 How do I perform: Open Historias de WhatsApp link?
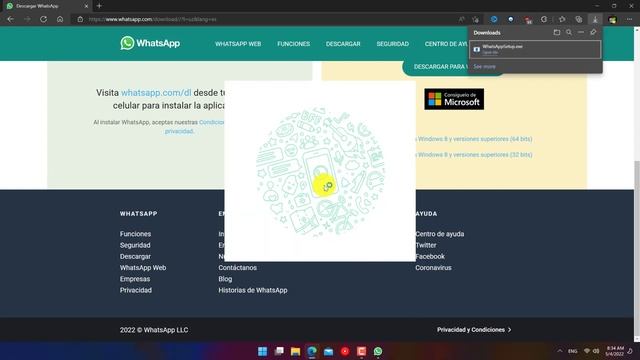(253, 290)
